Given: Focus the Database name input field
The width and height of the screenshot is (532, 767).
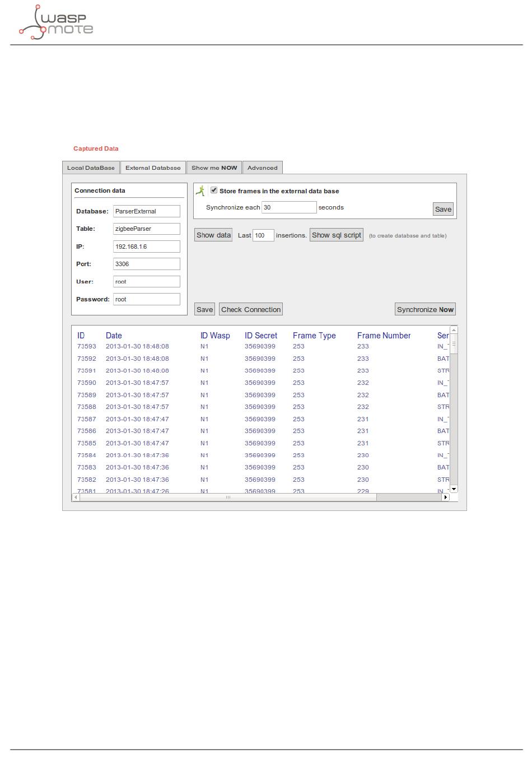Looking at the screenshot, I should 147,211.
